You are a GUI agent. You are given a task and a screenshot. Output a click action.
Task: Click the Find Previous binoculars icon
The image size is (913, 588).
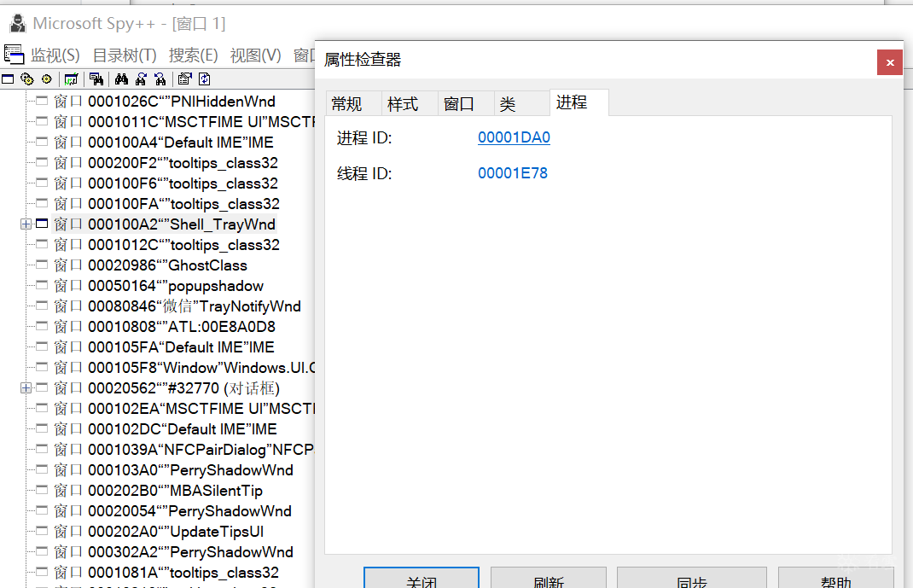pos(160,79)
